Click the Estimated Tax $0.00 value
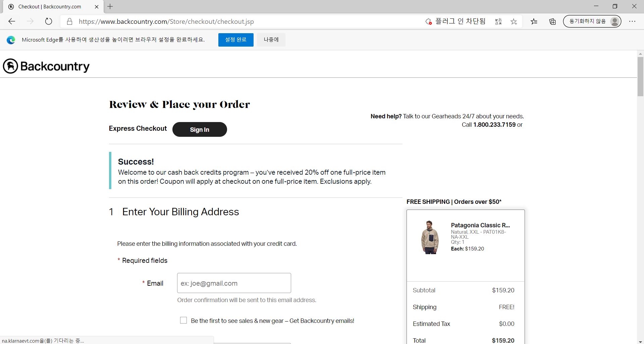The height and width of the screenshot is (344, 644). pyautogui.click(x=506, y=324)
